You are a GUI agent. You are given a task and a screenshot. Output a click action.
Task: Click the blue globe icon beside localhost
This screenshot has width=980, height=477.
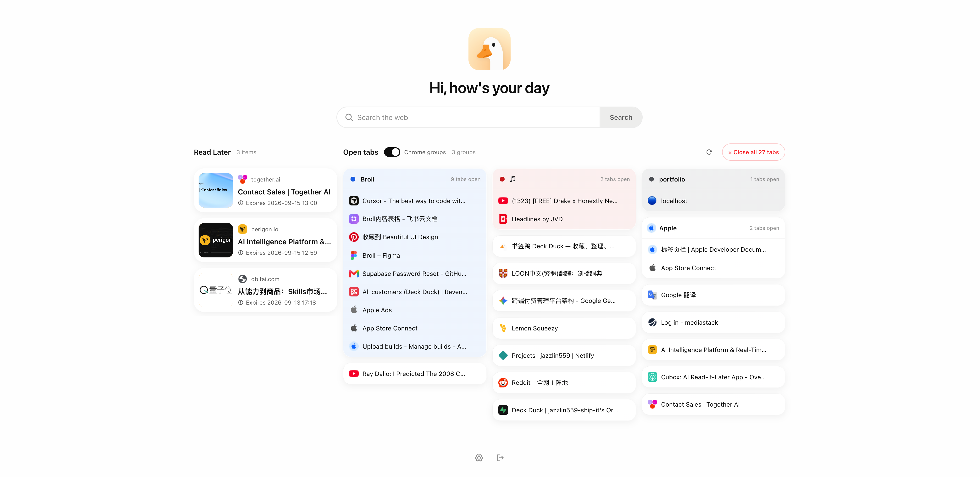point(652,201)
